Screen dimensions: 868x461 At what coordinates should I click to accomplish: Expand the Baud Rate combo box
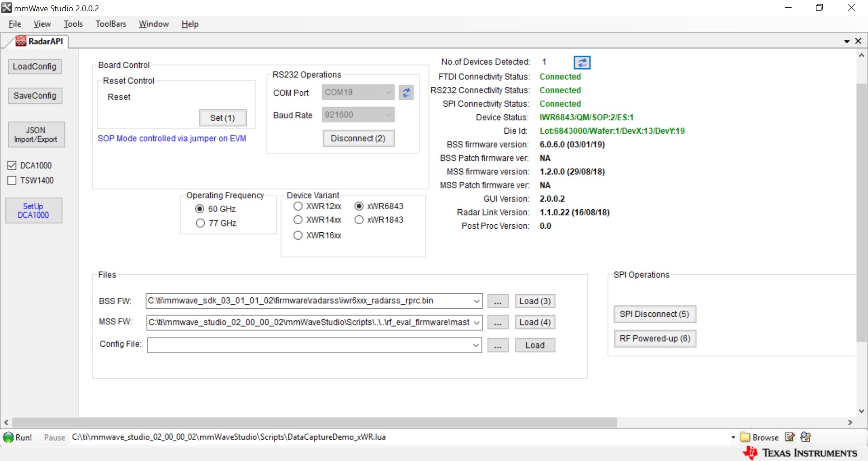coord(388,115)
